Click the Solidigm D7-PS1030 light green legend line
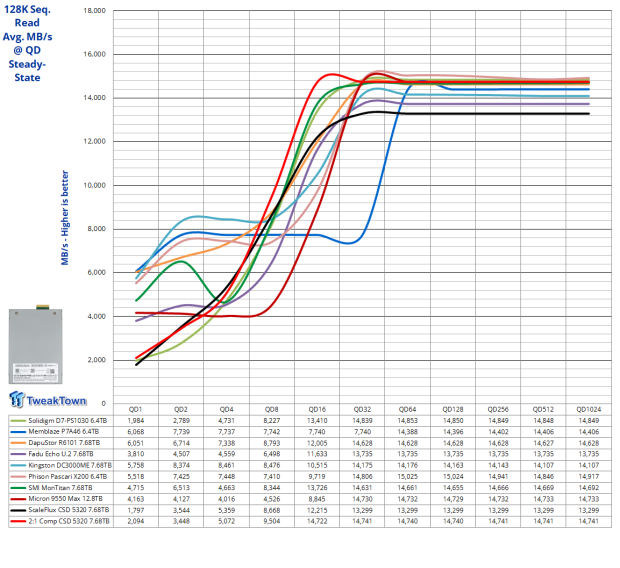This screenshot has height=568, width=620. 18,421
